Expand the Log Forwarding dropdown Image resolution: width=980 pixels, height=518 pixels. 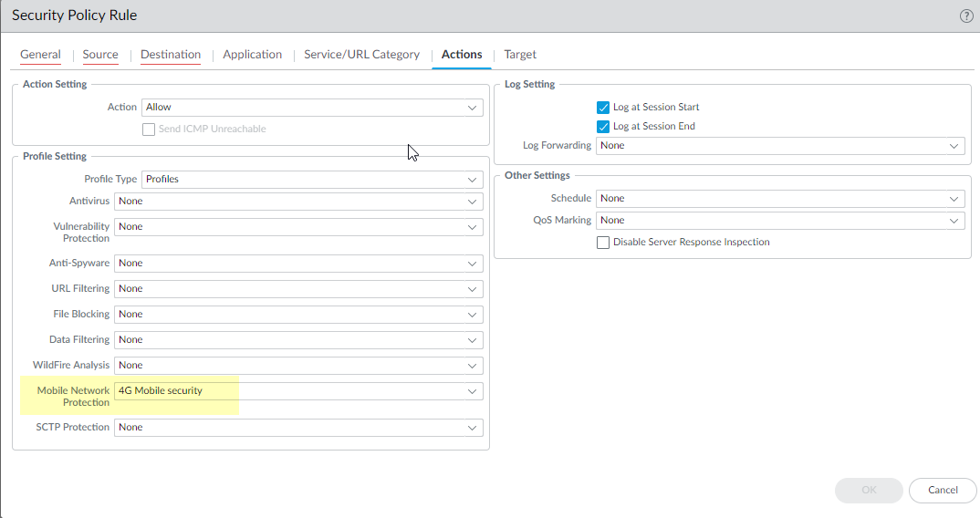[780, 146]
